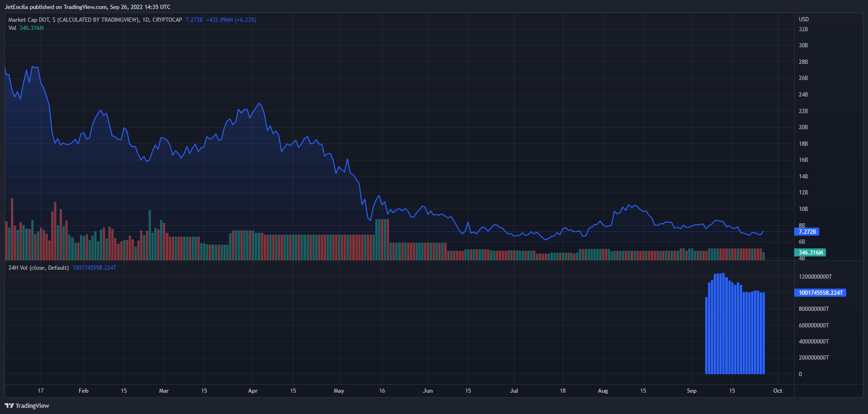Viewport: 868px width, 414px height.
Task: Click the 20B price axis label
Action: 803,127
